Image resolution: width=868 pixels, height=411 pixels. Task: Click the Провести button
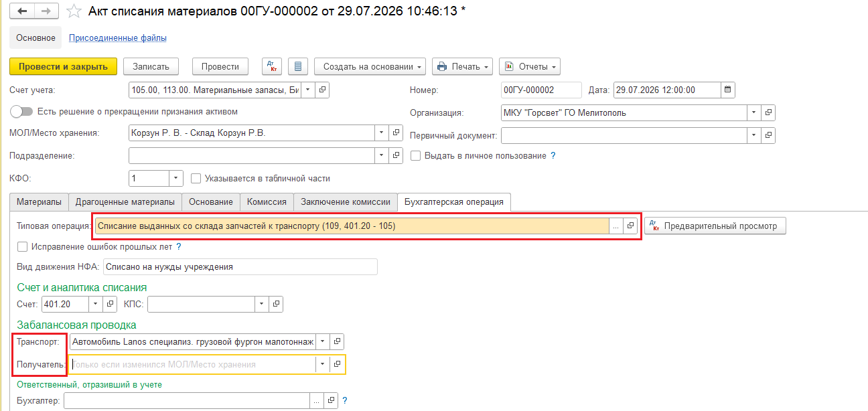point(220,67)
